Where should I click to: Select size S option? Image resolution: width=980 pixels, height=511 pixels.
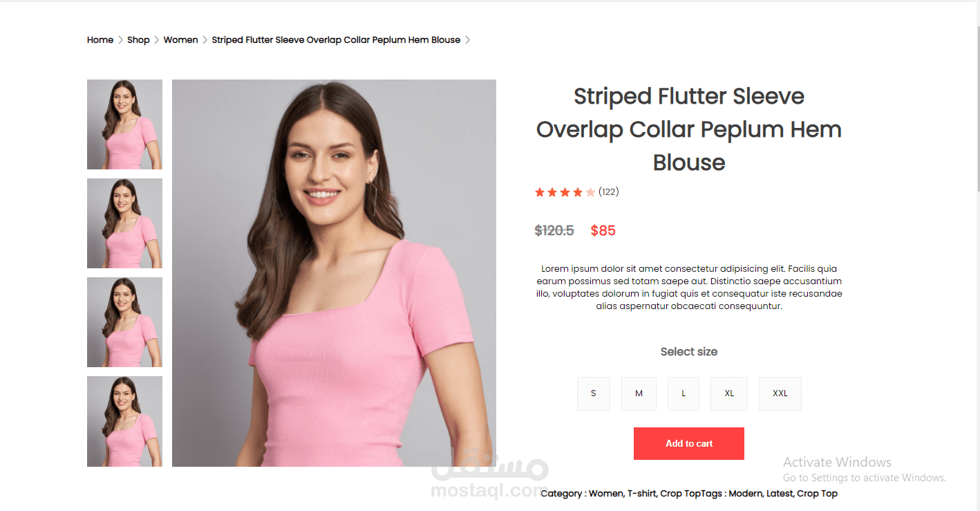coord(594,393)
